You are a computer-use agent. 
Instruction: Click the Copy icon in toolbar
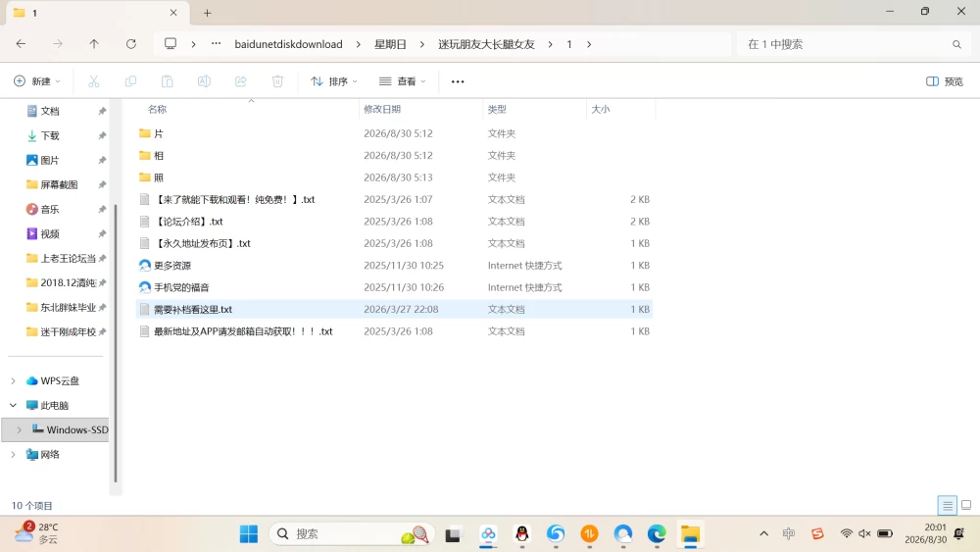coord(130,81)
